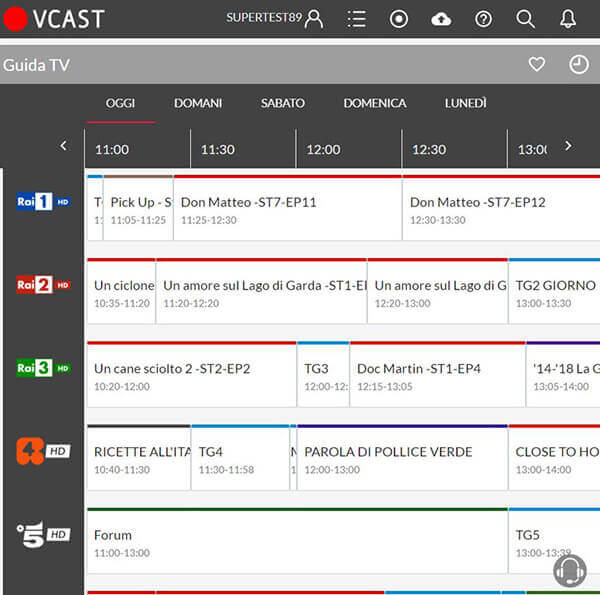Click the clock icon in Guida TV bar
The width and height of the screenshot is (600, 595).
click(579, 64)
